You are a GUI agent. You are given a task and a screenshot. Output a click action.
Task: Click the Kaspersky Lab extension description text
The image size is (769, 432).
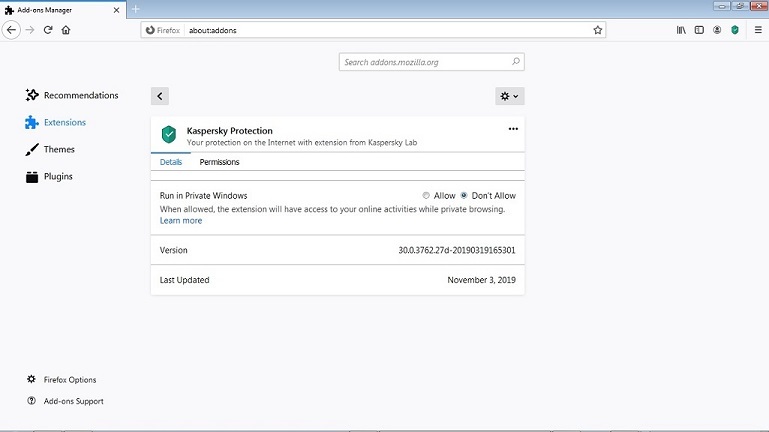click(x=302, y=143)
